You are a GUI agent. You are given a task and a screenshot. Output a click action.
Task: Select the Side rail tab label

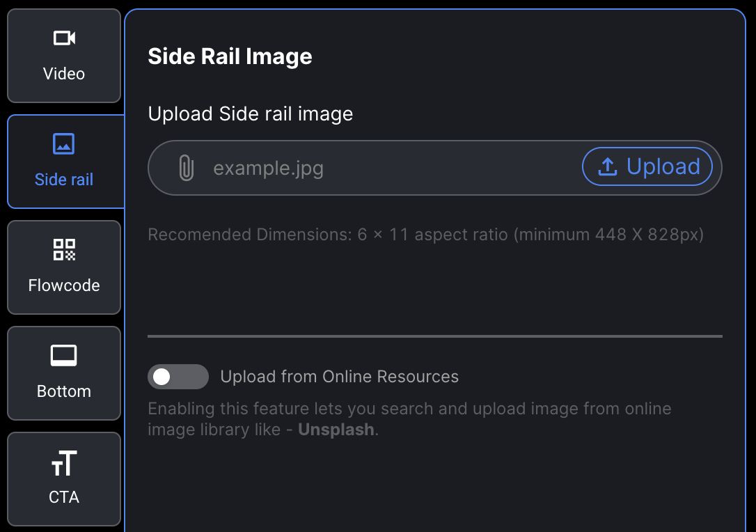tap(64, 180)
